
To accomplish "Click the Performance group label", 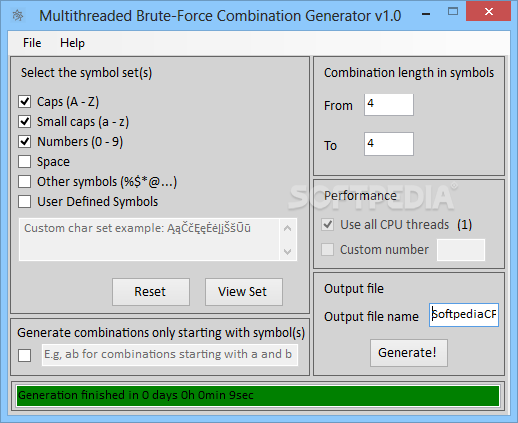I will coord(360,196).
